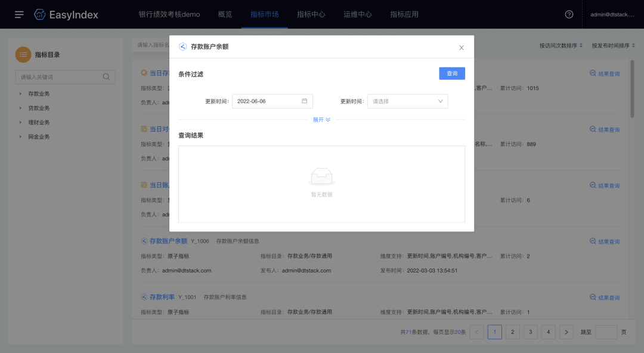
Task: Click the 存款利率 indicator type icon
Action: (144, 297)
